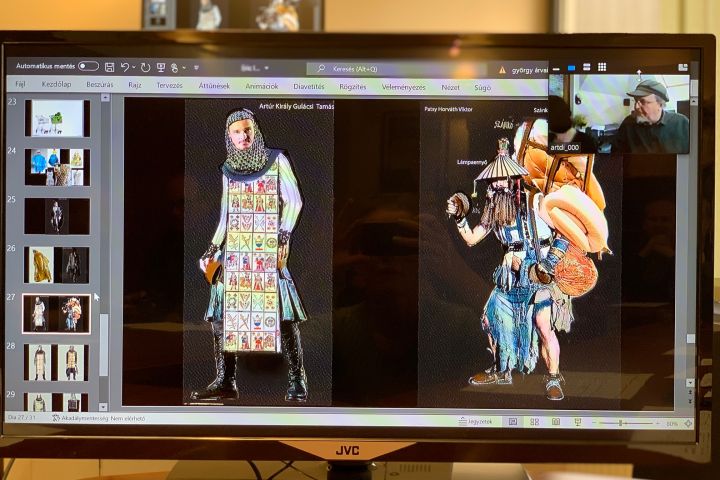Image resolution: width=720 pixels, height=480 pixels.
Task: Switch to the Beszúrás tab
Action: pos(100,85)
